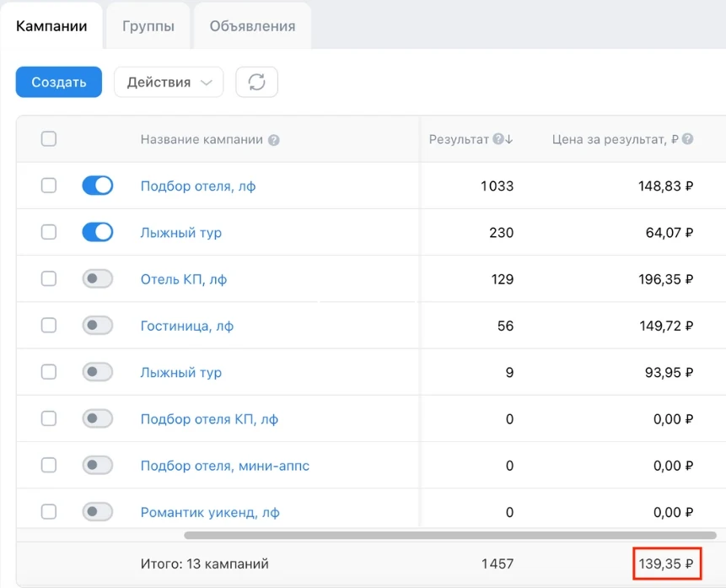Check the Подбор отеля КП, лф checkbox

tap(49, 419)
